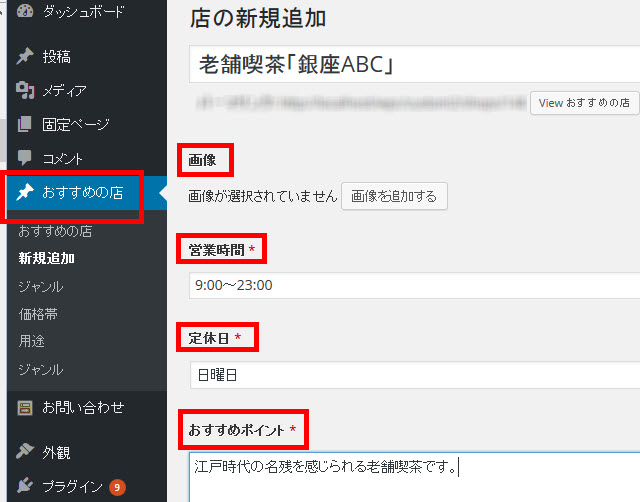
Task: Click the おすすめポイント text area
Action: point(414,477)
